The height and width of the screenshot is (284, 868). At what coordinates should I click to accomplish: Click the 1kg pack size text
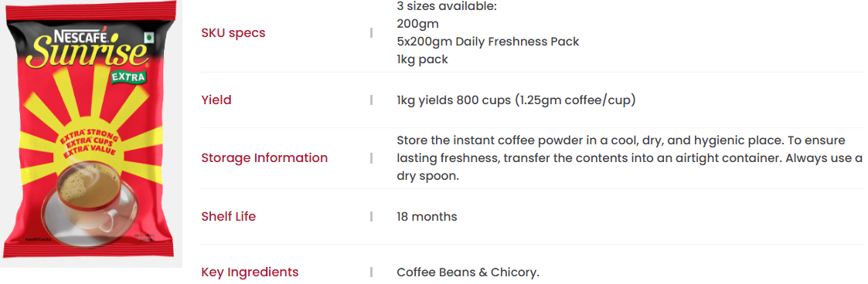click(422, 59)
